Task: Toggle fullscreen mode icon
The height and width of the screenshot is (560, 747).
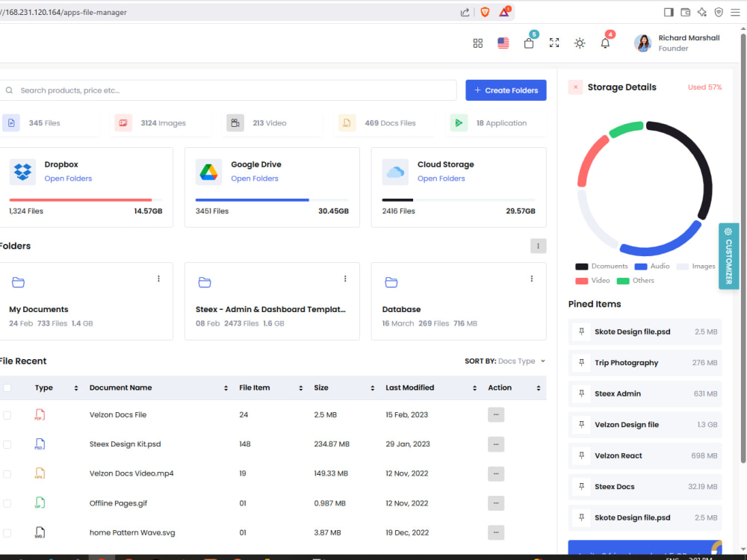Action: pyautogui.click(x=554, y=43)
